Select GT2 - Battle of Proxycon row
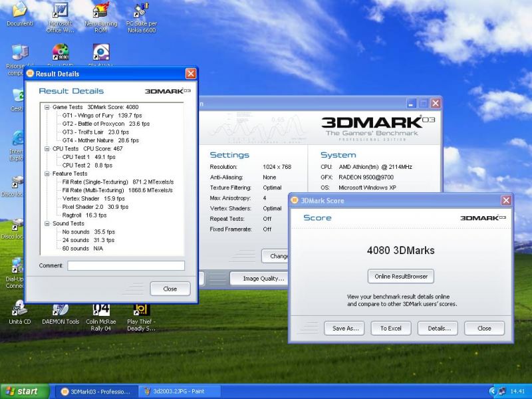Image resolution: width=532 pixels, height=399 pixels. pyautogui.click(x=106, y=124)
